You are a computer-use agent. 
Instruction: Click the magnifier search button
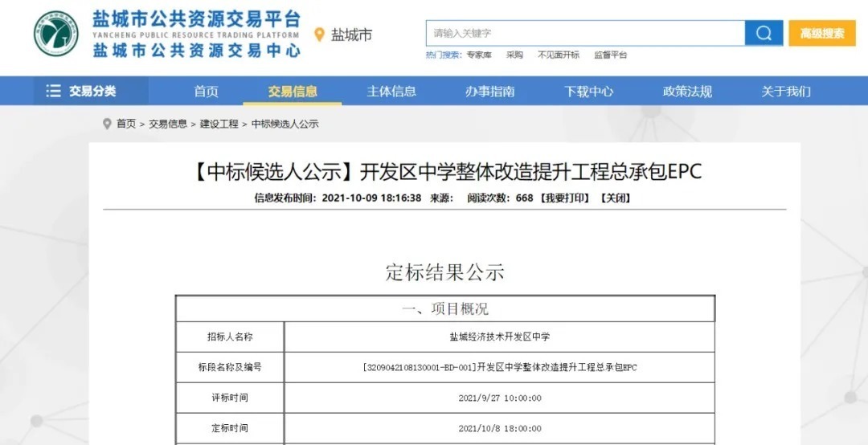tap(764, 33)
